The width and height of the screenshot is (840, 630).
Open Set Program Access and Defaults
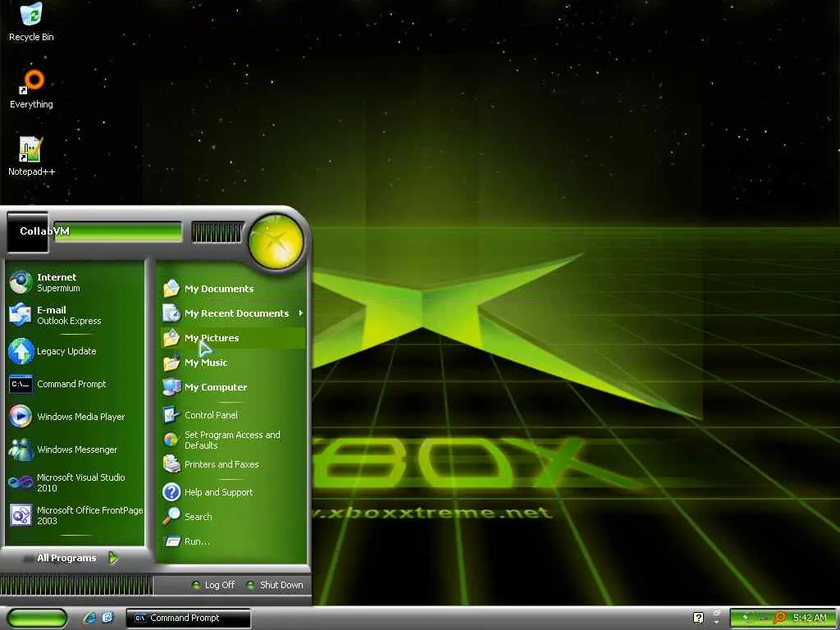pos(233,440)
